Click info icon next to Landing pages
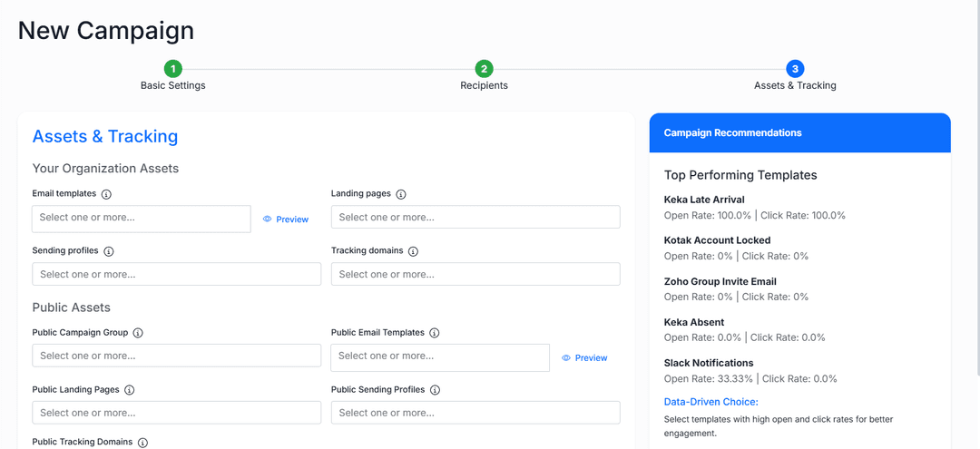 pos(401,194)
